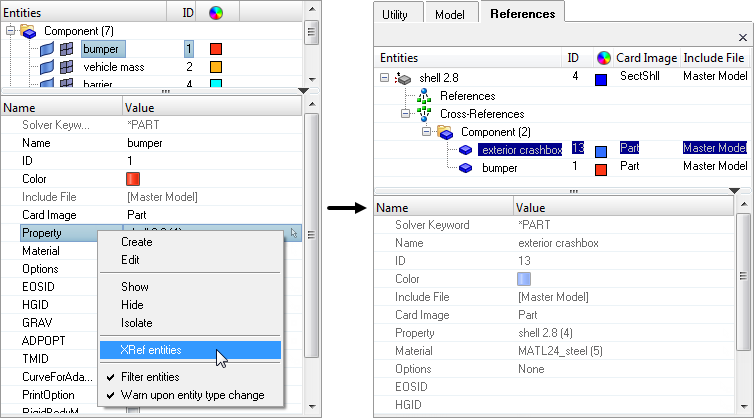Screen dimensions: 754x418
Task: Collapse the Cross-References tree node
Action: pos(405,114)
